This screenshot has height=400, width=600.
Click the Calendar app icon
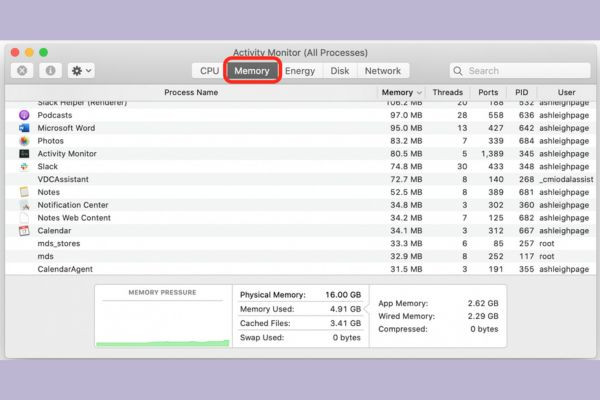coord(24,230)
